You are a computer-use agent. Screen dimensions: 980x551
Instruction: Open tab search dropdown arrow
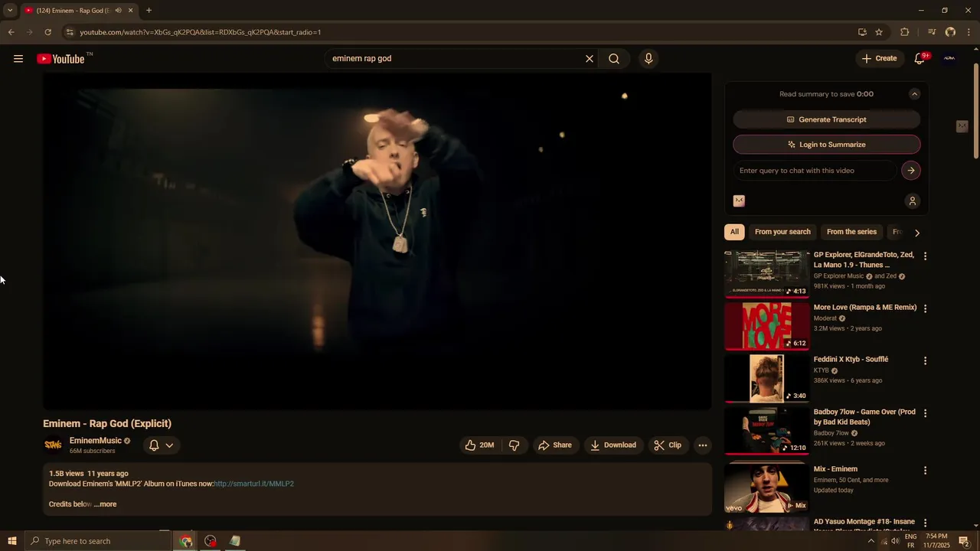pos(10,11)
